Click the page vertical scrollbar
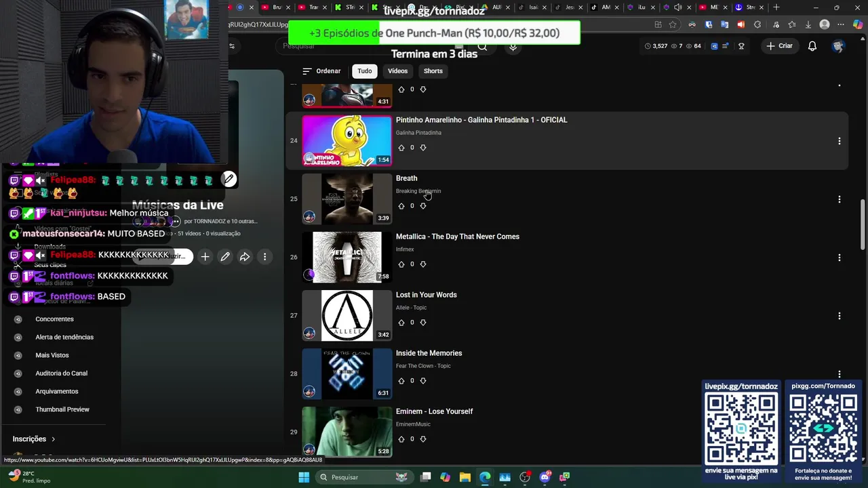 click(863, 224)
